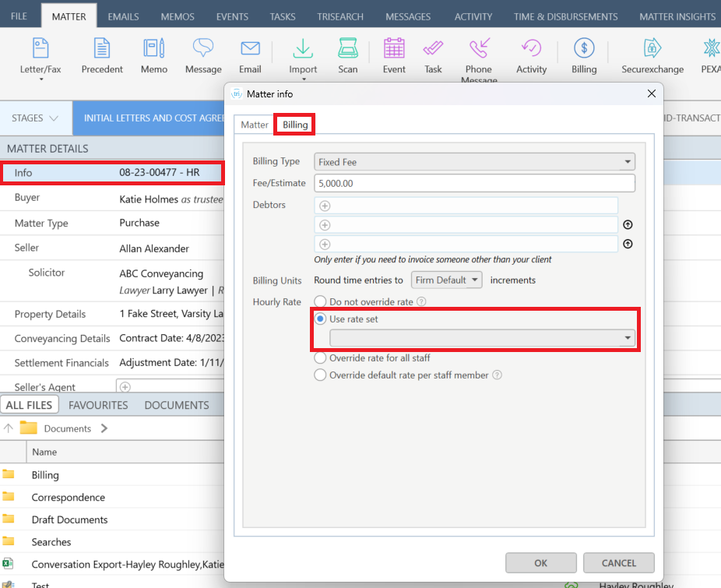Expand the Documents breadcrumb chevron
Viewport: 721px width, 588px height.
click(x=104, y=428)
